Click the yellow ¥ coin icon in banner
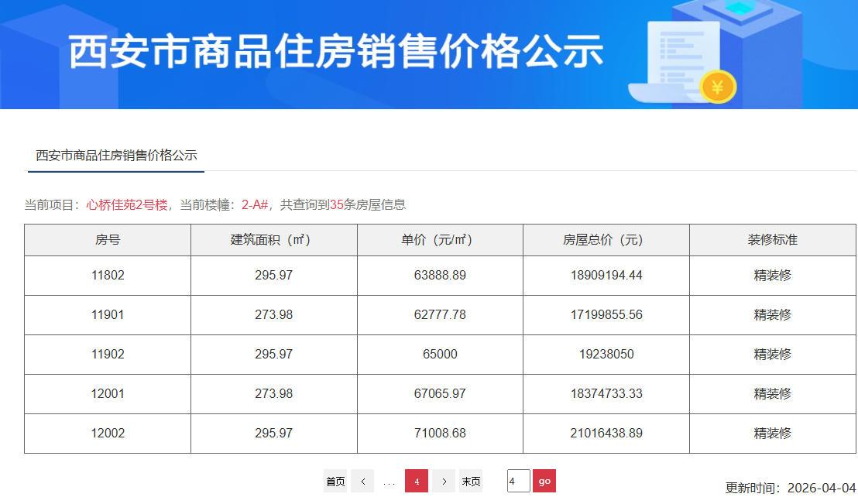 click(x=716, y=87)
